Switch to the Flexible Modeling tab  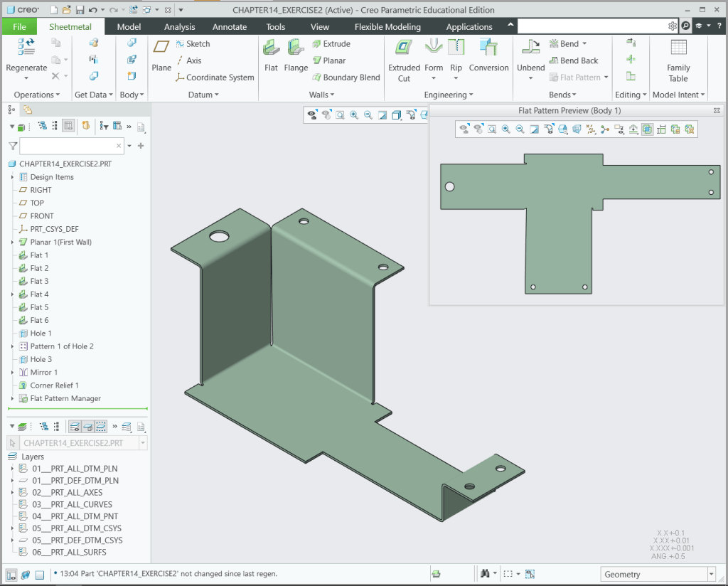[387, 26]
